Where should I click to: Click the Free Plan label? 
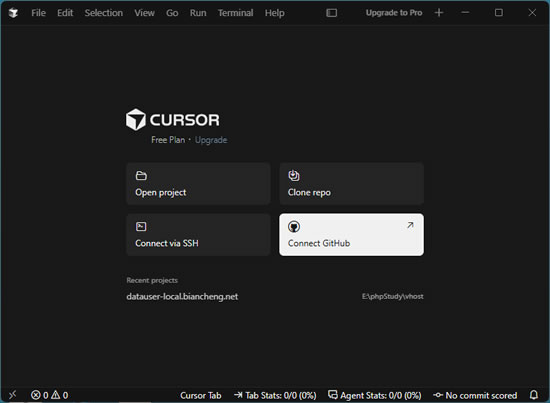point(168,140)
